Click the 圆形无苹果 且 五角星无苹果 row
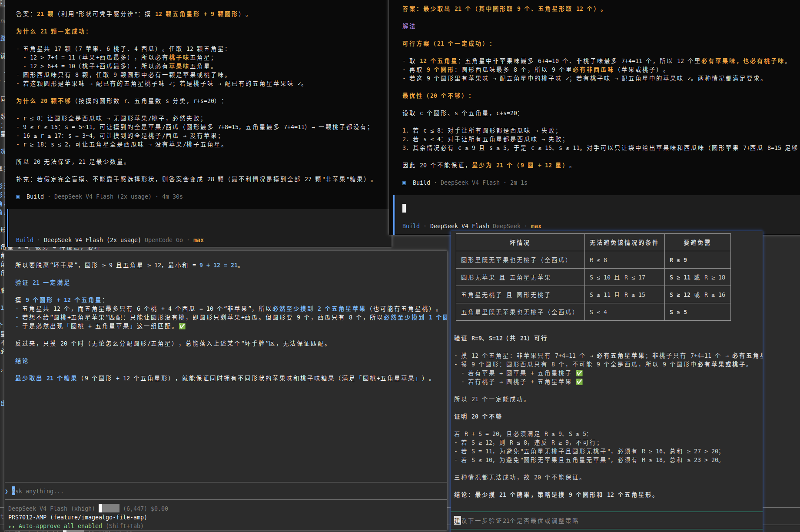This screenshot has width=800, height=532. tap(593, 277)
